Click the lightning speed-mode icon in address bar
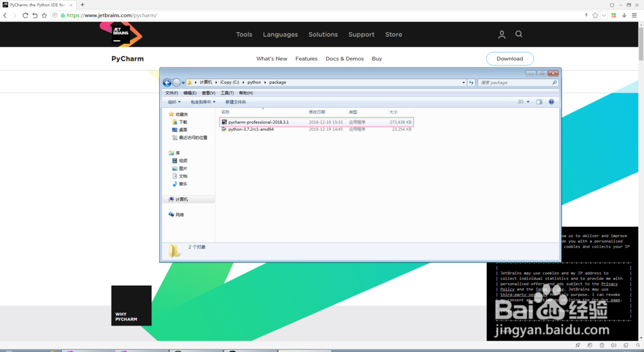Viewport: 644px width, 352px height. pyautogui.click(x=586, y=15)
